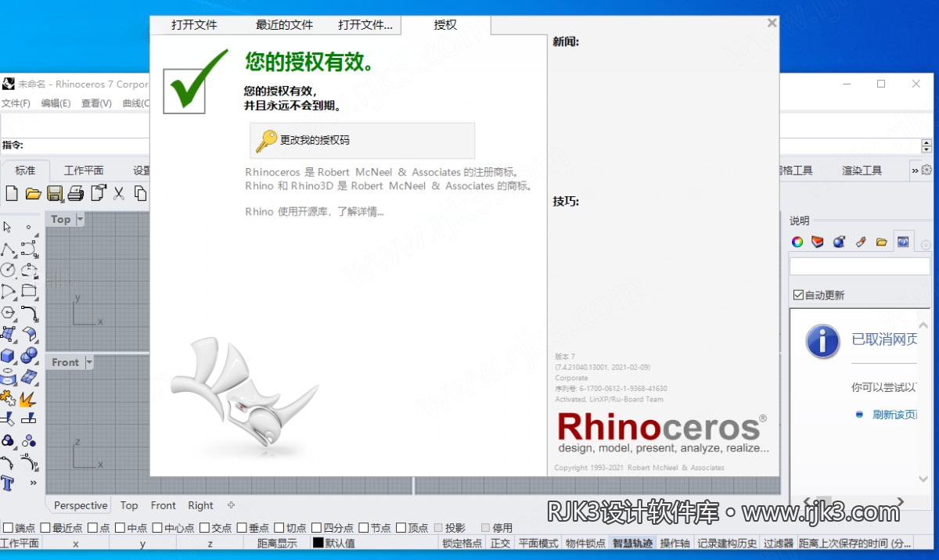Toggle 正交 ortho in status bar
Image resolution: width=939 pixels, height=560 pixels.
coord(500,543)
